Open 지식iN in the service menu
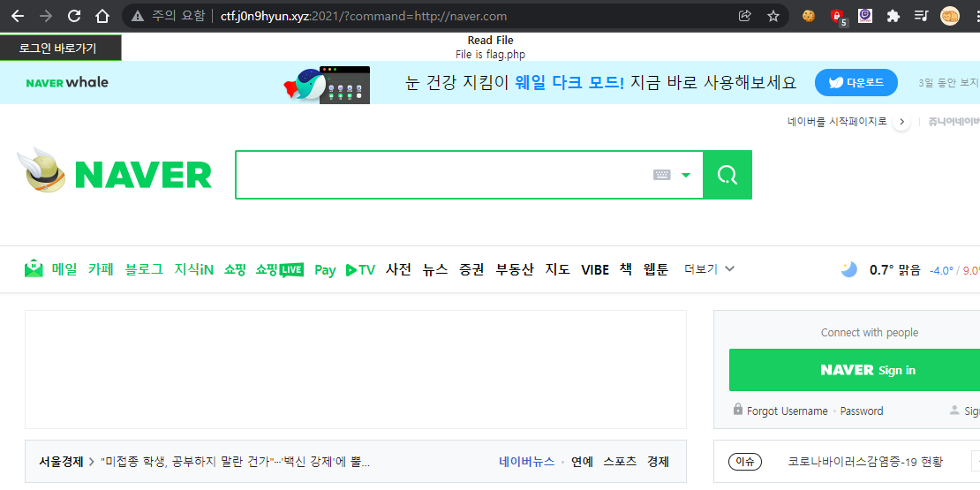980x490 pixels. click(193, 269)
